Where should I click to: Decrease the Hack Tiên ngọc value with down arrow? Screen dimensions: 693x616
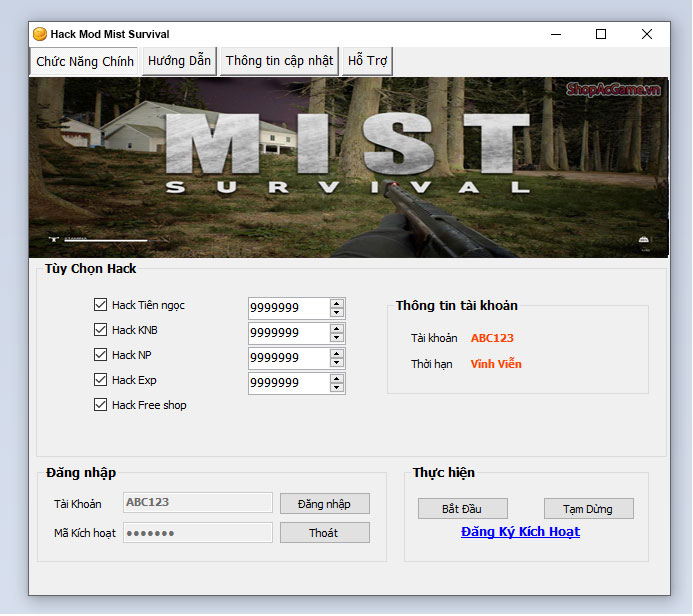[337, 312]
